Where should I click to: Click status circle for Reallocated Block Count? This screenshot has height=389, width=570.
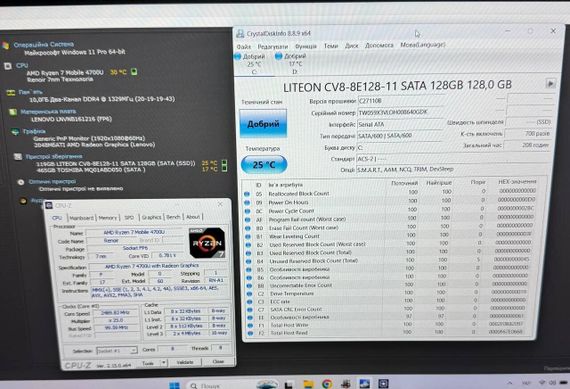click(247, 194)
